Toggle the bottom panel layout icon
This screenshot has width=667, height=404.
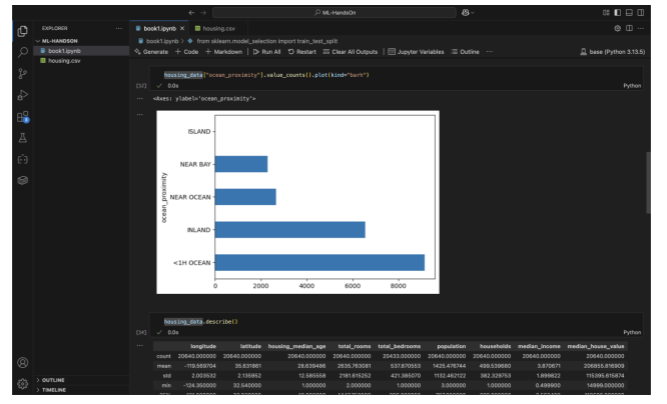629,13
